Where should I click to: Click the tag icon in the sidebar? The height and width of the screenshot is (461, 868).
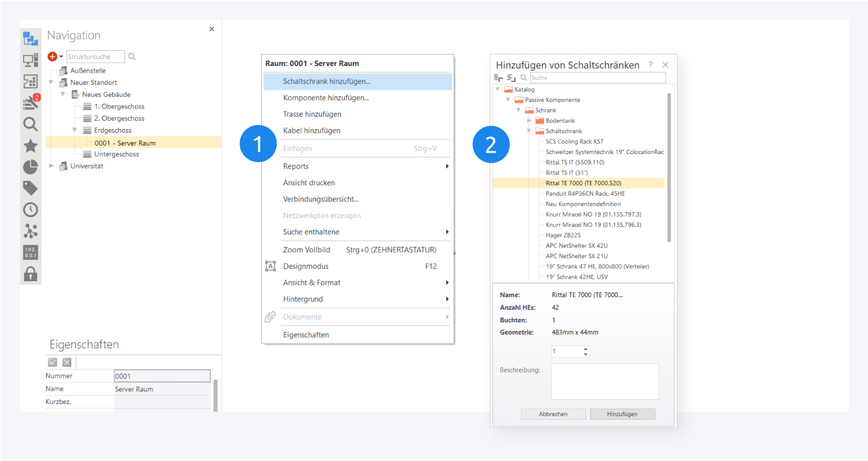pos(30,188)
